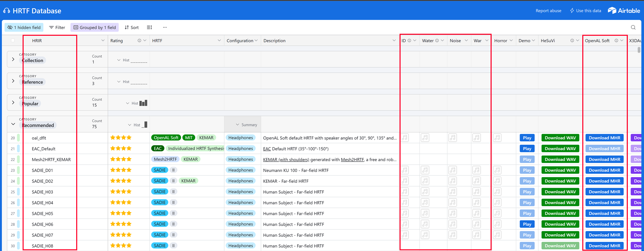Play the oal_dflt demo

pos(527,138)
